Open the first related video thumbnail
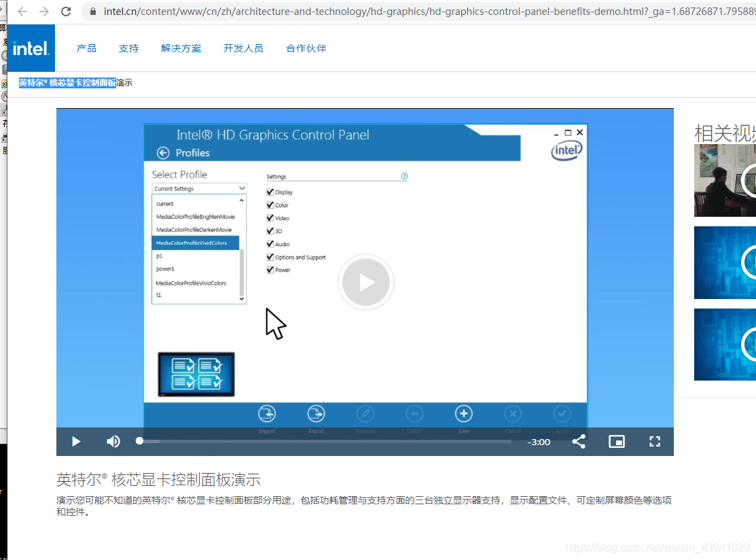Screen dimensions: 756x560 click(725, 180)
